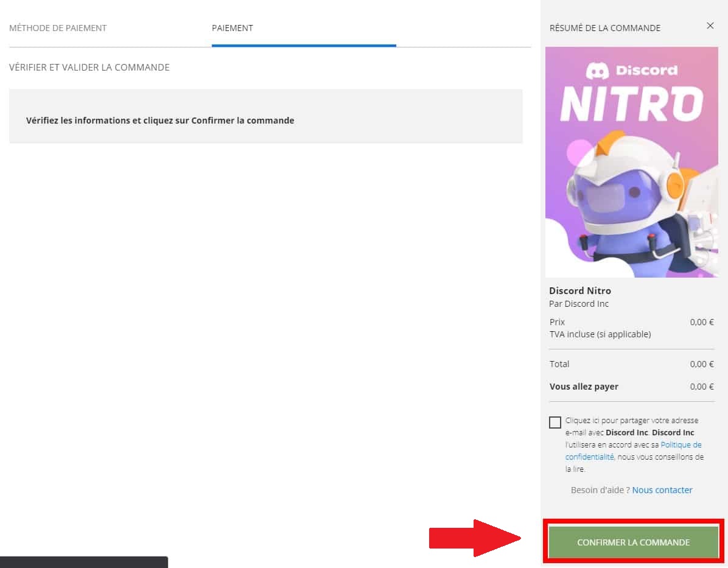Switch to the Méthode de paiement tab

(58, 28)
